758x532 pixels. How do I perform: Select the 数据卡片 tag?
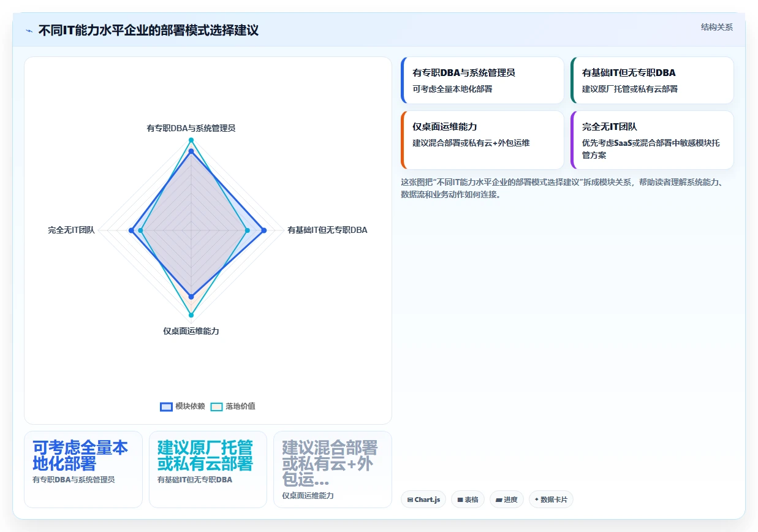[x=551, y=500]
